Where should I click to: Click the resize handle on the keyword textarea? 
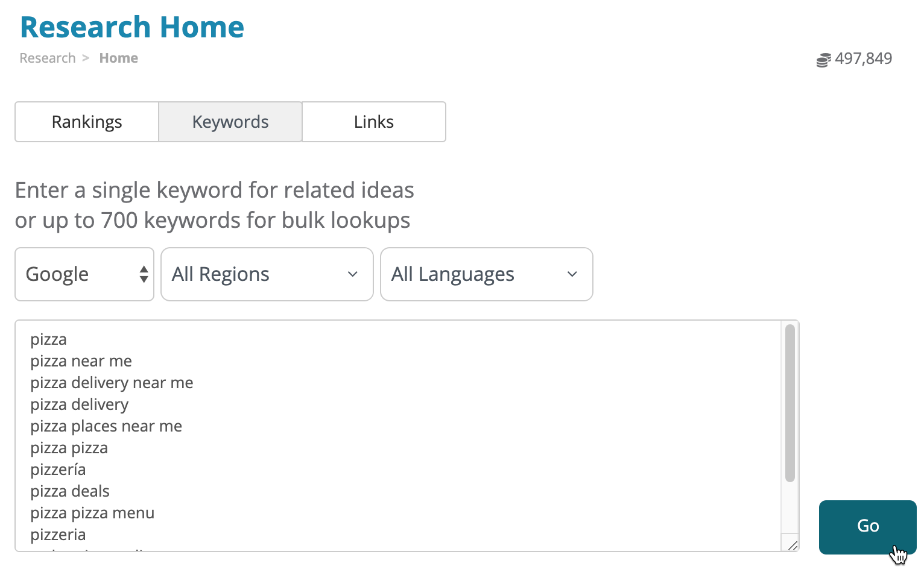click(x=793, y=545)
